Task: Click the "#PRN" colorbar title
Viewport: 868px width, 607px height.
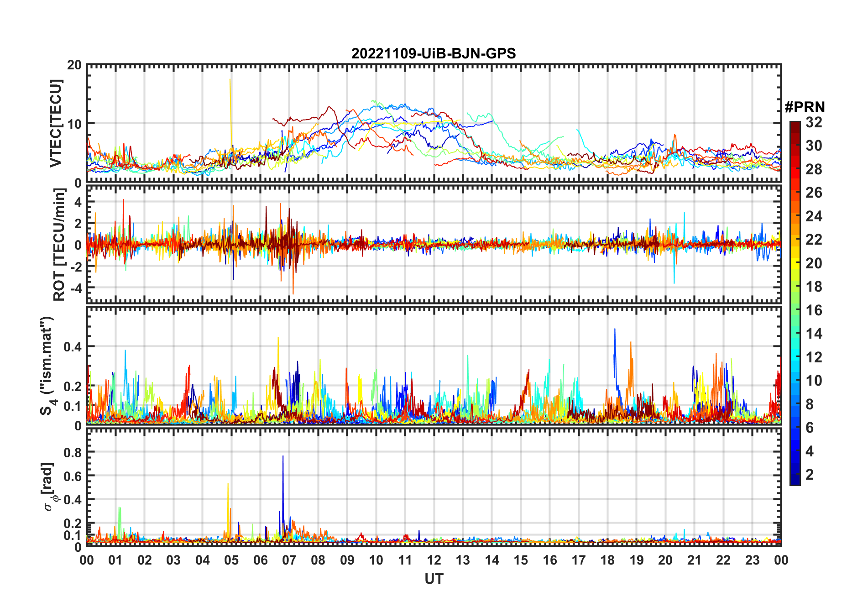Action: click(805, 107)
